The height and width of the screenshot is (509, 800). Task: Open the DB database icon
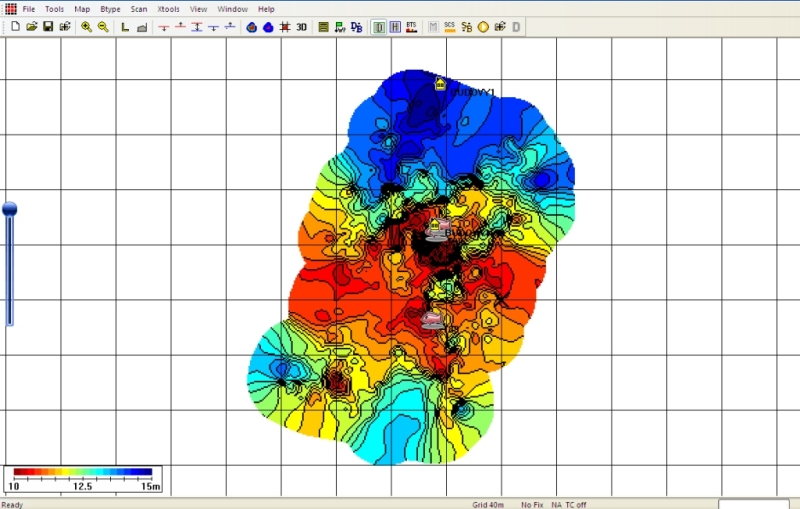(x=357, y=27)
